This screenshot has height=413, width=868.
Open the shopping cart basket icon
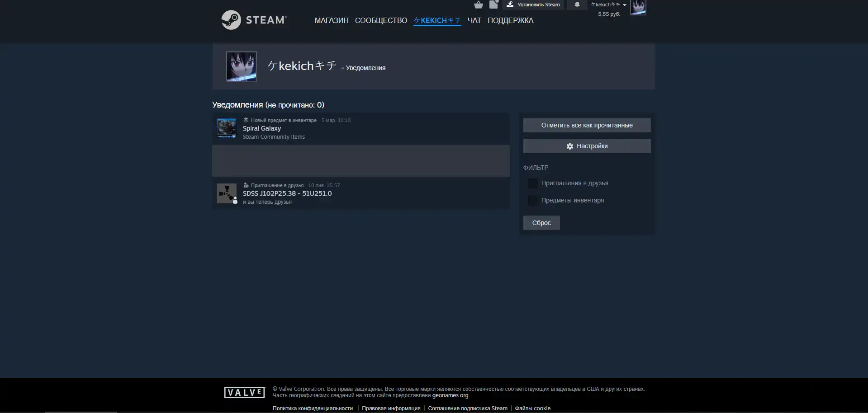click(x=478, y=5)
